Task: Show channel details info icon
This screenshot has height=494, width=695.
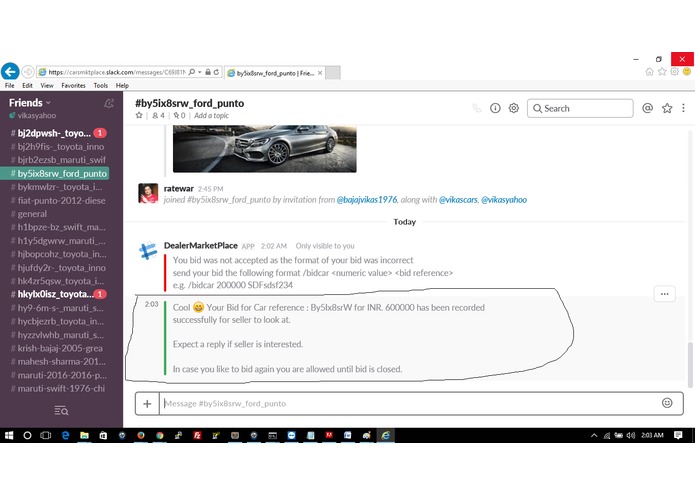Action: pos(495,108)
